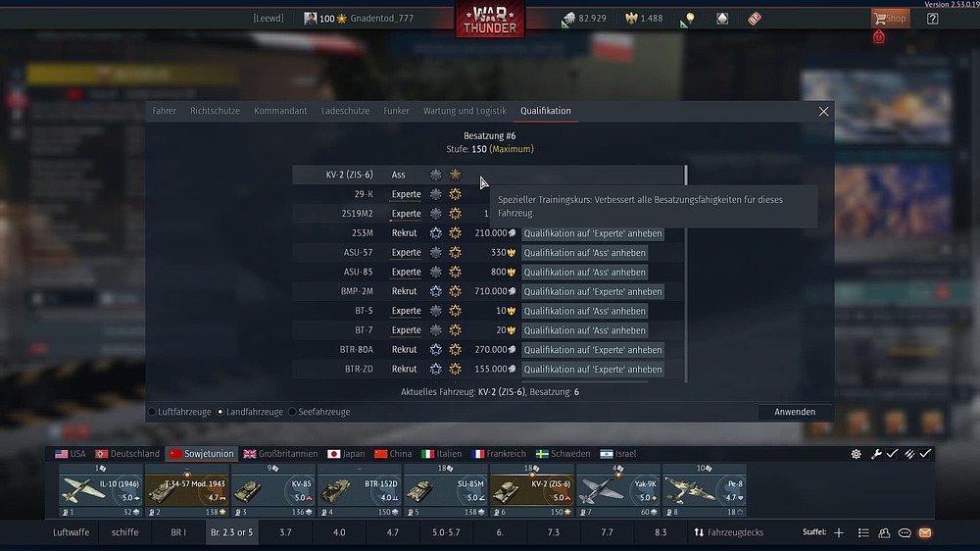This screenshot has height=551, width=980.
Task: Select the Großbritannien nation tab
Action: [280, 453]
